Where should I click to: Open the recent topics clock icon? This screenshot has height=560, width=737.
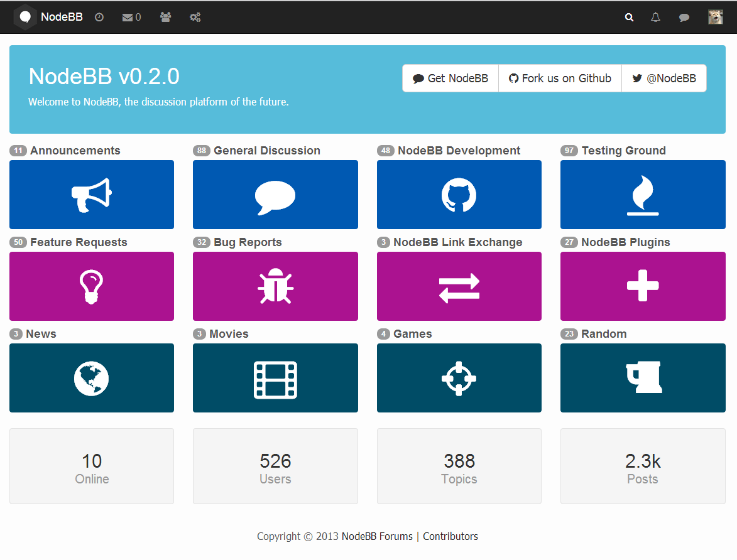pos(99,18)
